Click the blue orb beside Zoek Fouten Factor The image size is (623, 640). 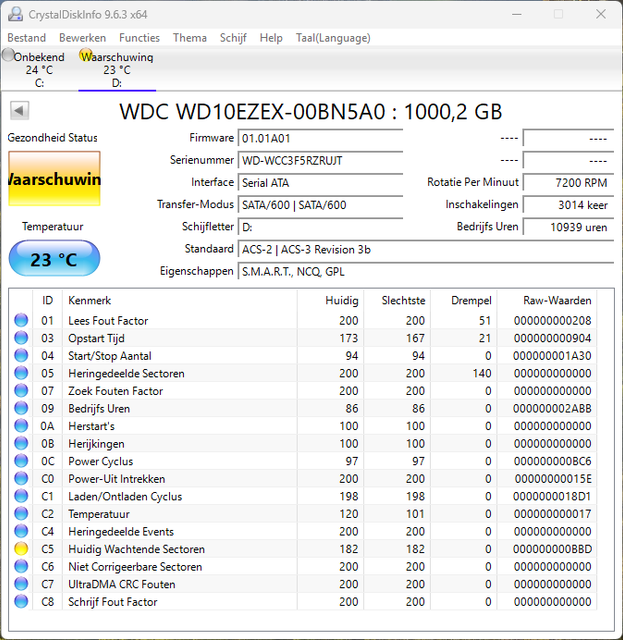pyautogui.click(x=21, y=390)
